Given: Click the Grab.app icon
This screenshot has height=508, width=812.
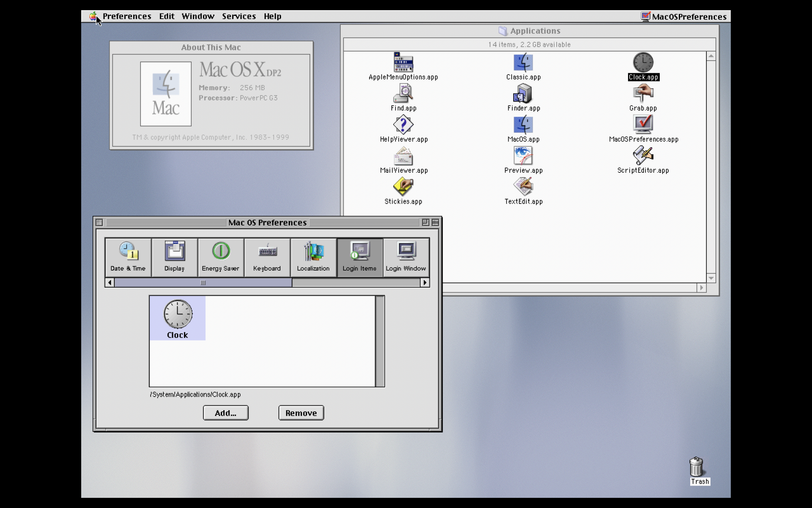Looking at the screenshot, I should click(x=643, y=94).
